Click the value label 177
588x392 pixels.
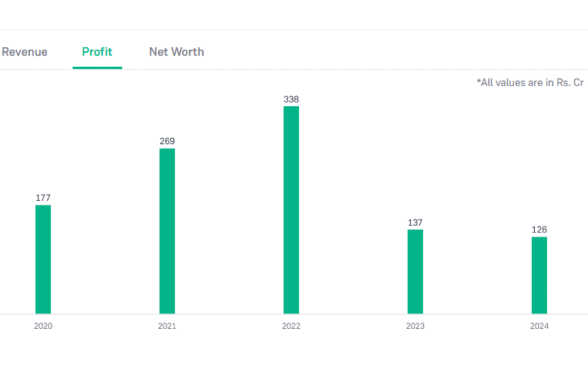pos(43,197)
